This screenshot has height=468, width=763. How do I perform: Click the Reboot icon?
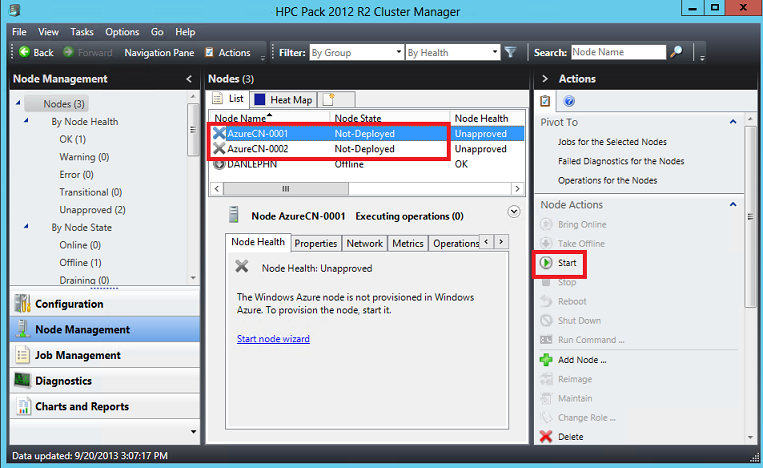pyautogui.click(x=546, y=301)
